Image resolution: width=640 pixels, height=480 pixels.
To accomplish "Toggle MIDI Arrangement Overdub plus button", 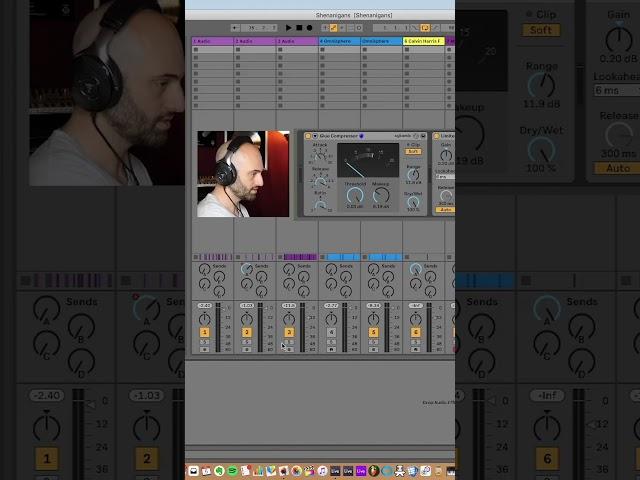I will [x=325, y=28].
